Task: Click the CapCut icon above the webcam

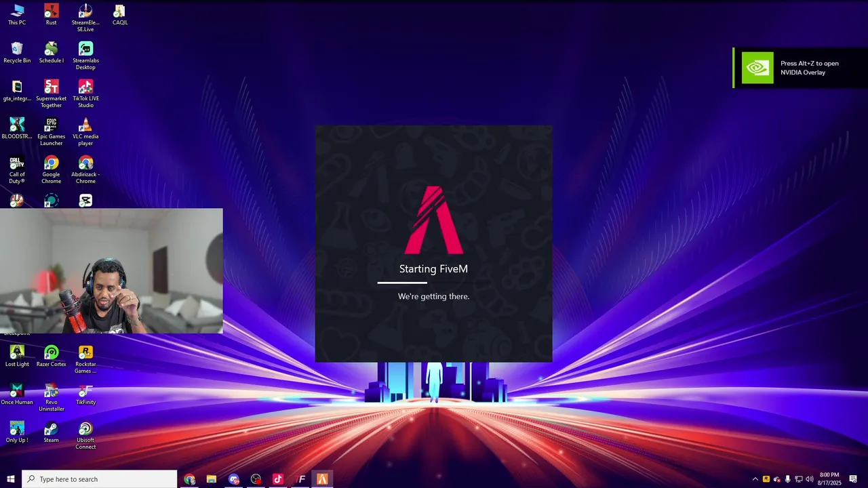Action: coord(85,201)
